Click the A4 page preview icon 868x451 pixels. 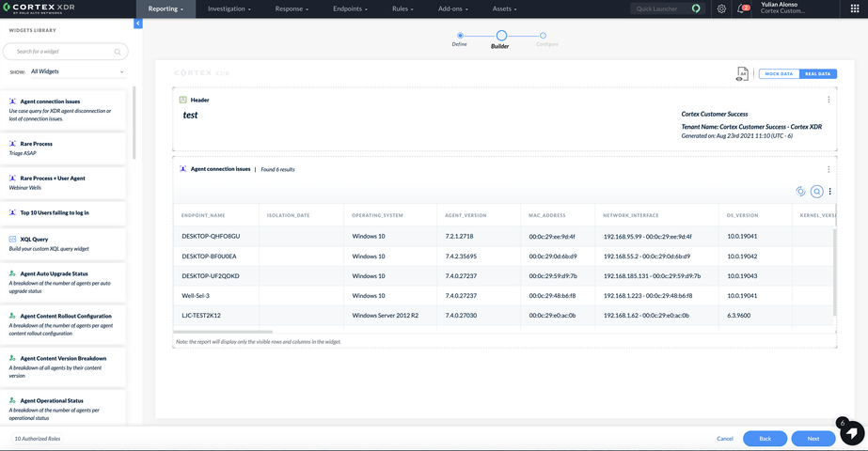pos(742,74)
